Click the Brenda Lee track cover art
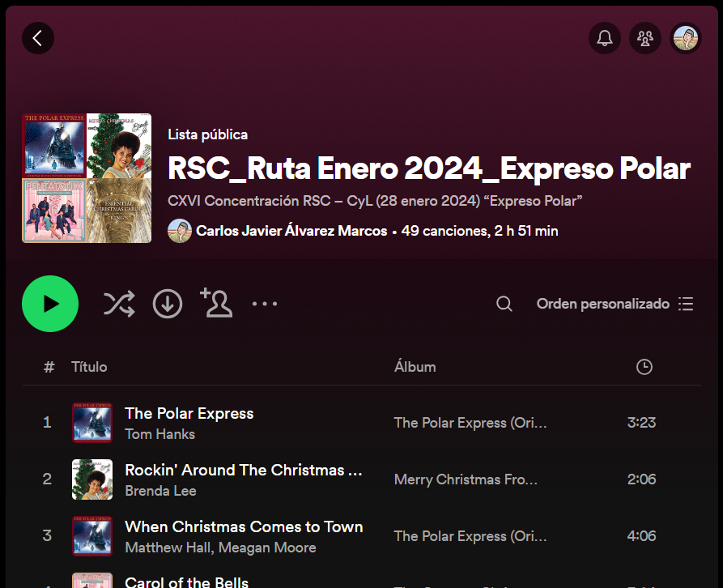This screenshot has width=723, height=588. (92, 479)
